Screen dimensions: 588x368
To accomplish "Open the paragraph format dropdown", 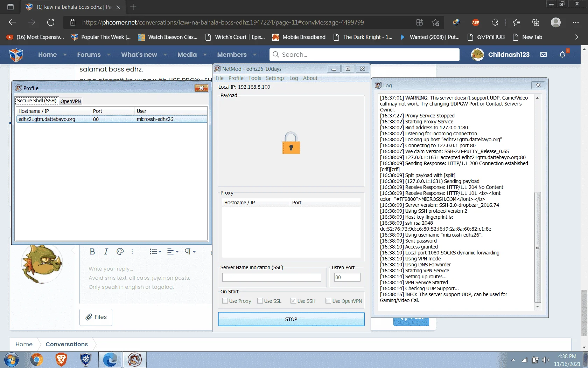I will [190, 252].
